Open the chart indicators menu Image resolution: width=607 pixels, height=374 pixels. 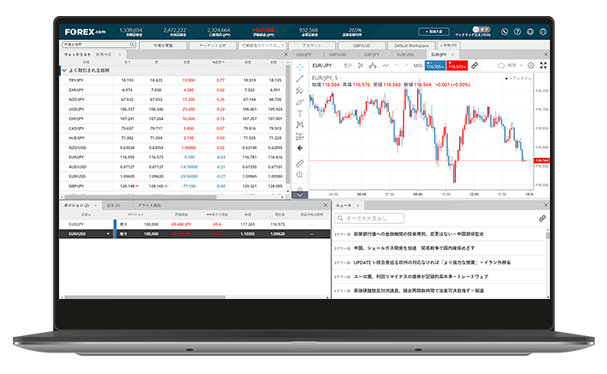385,66
